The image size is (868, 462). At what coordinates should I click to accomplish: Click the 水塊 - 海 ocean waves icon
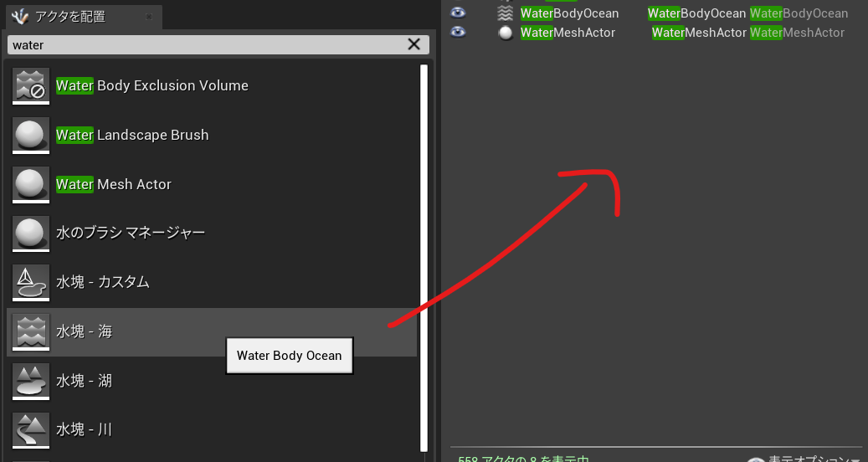pos(31,332)
